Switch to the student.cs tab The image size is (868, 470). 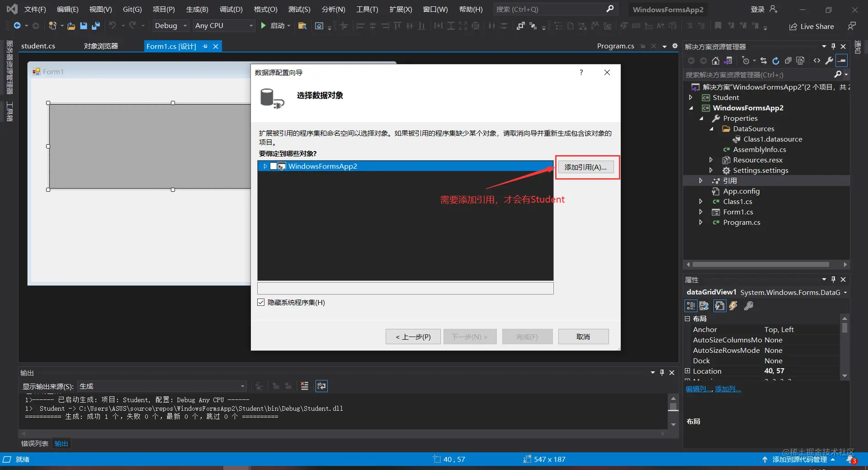pos(38,46)
